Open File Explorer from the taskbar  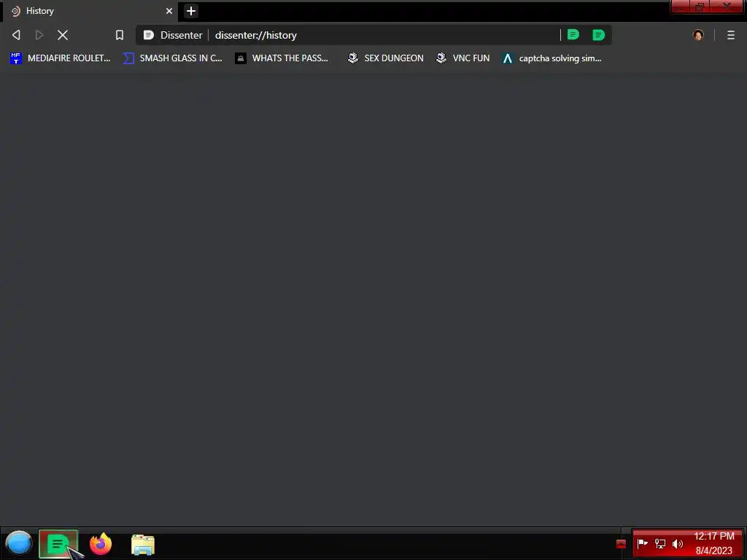pos(143,545)
